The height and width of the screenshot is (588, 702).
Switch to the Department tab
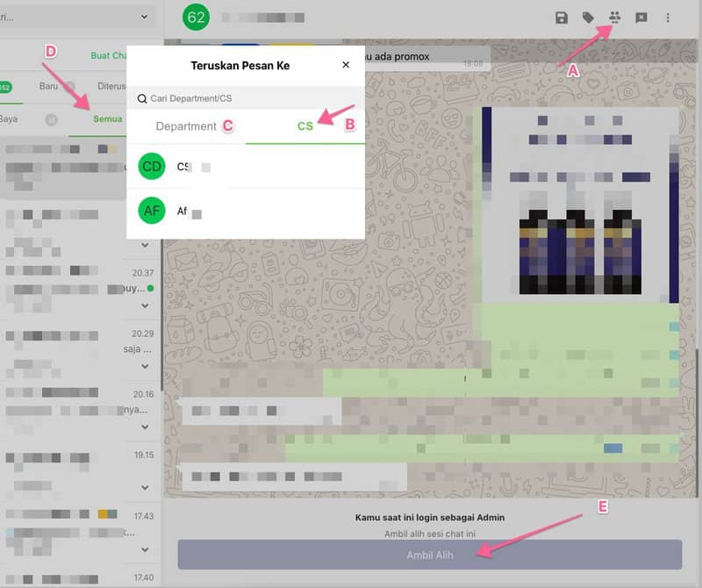pos(186,126)
